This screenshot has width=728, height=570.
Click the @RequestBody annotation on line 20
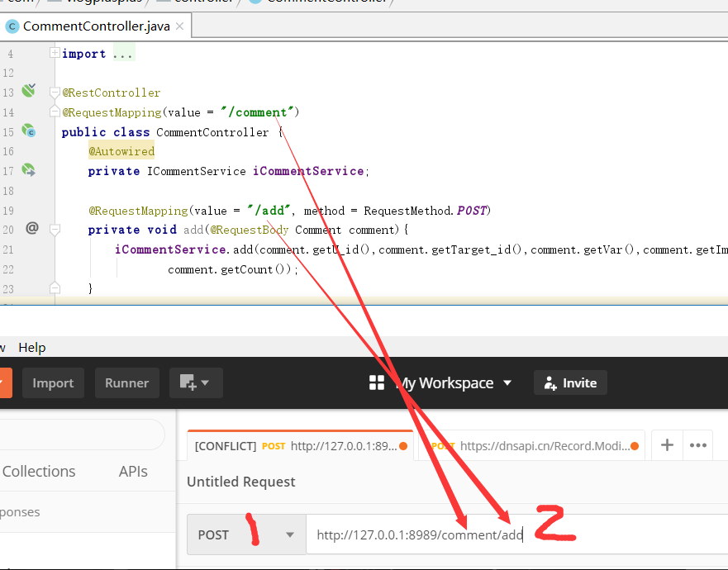pos(250,230)
